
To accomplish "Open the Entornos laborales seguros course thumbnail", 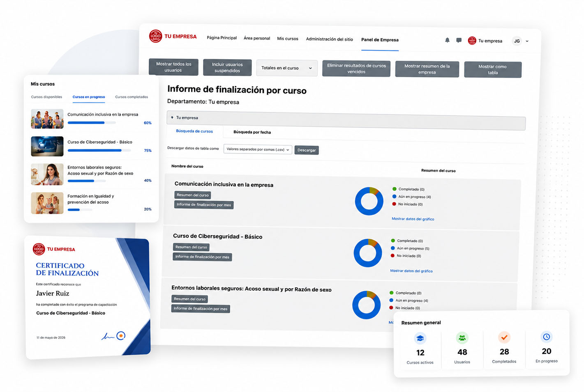I will 47,174.
